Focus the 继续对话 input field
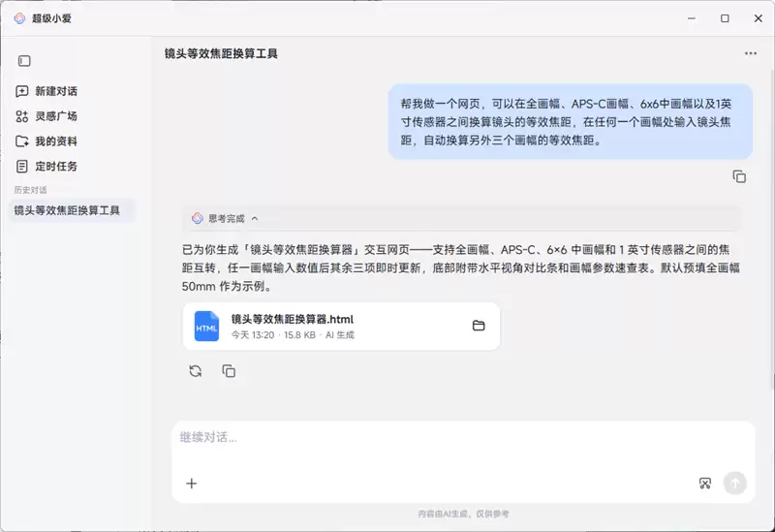Viewport: 775px width, 532px height. pyautogui.click(x=463, y=438)
